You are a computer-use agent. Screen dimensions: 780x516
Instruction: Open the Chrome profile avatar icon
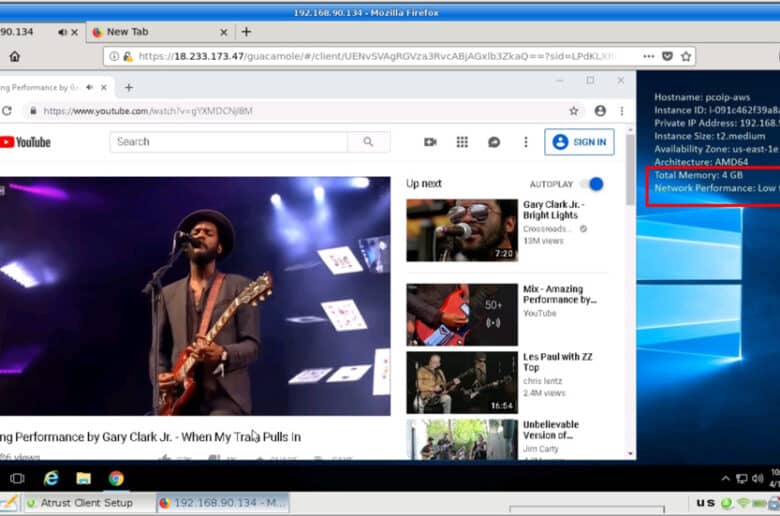tap(600, 111)
